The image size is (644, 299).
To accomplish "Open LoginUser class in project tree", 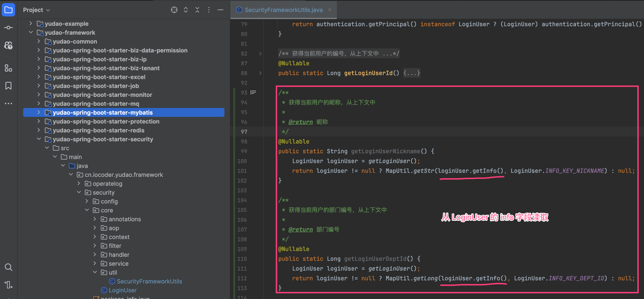I will [123, 290].
